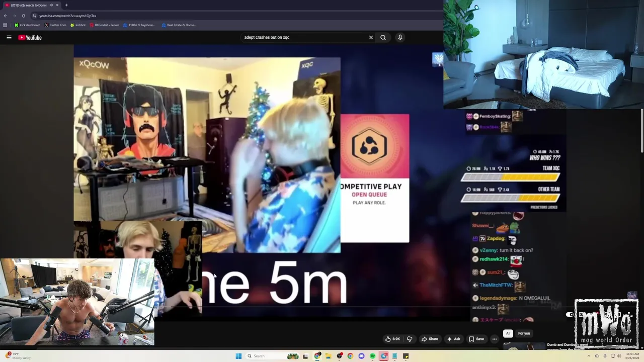Image resolution: width=644 pixels, height=362 pixels.
Task: Open 'Twitter Com' bookmark
Action: point(55,25)
